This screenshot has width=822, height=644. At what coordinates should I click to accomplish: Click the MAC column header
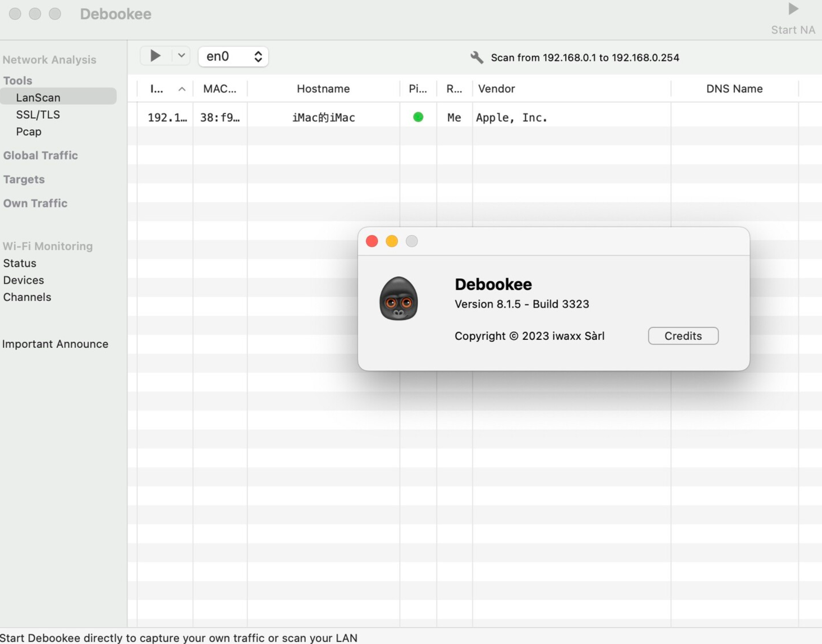tap(220, 89)
